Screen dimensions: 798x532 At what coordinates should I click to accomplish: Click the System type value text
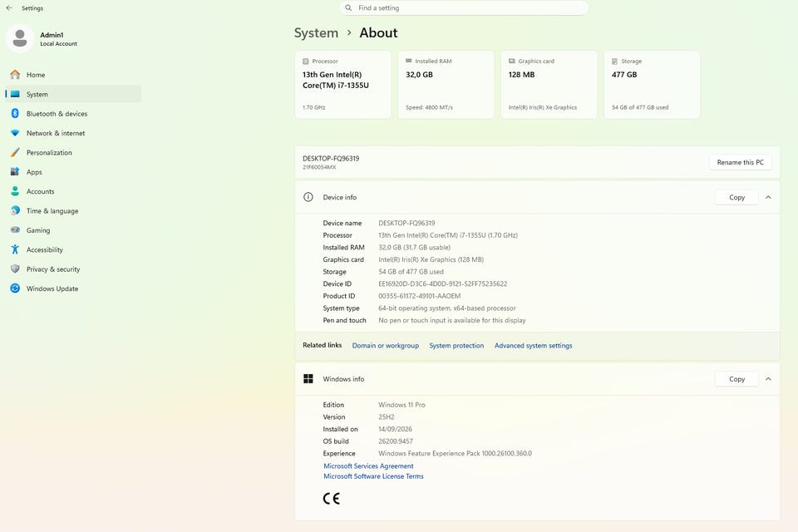[x=447, y=308]
